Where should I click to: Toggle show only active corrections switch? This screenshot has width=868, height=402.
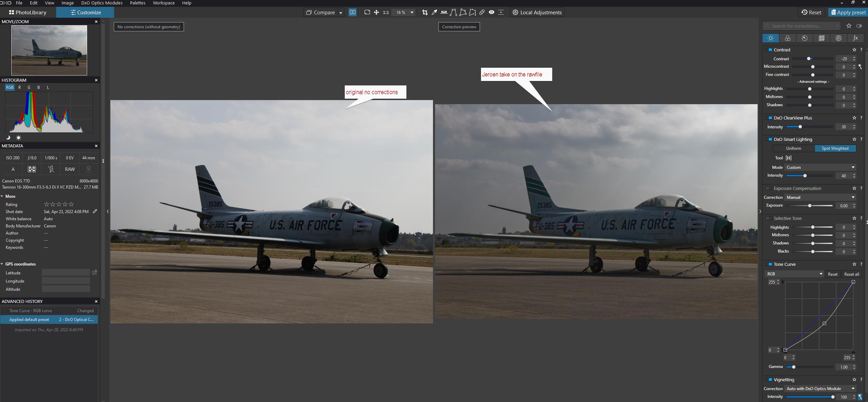(859, 26)
